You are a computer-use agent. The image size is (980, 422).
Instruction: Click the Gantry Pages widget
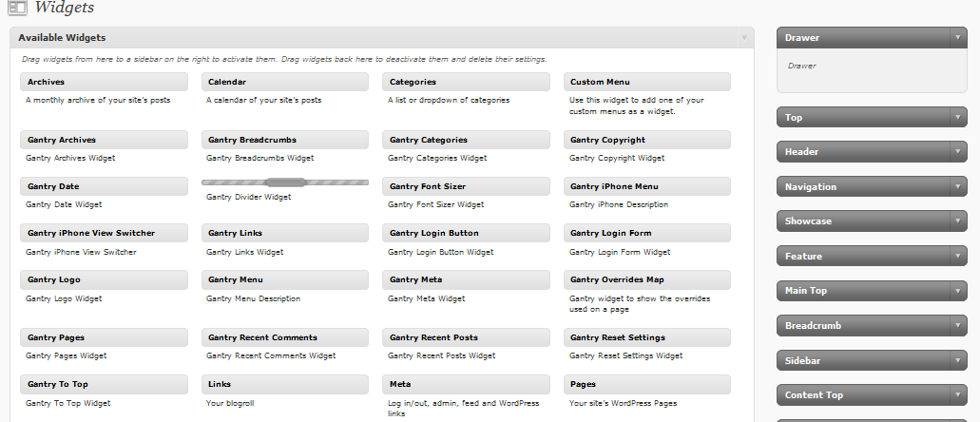pyautogui.click(x=104, y=337)
